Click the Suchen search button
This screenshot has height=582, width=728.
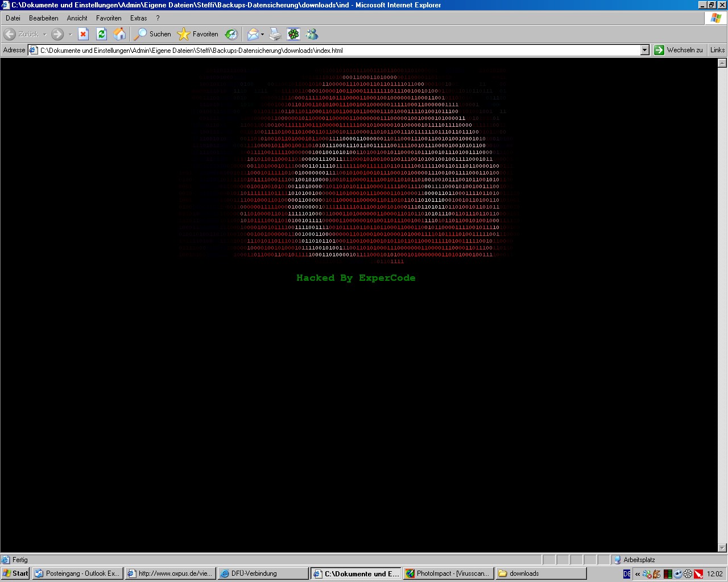[x=152, y=34]
